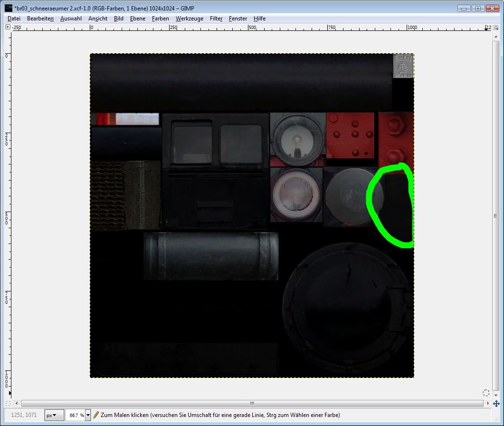
Task: Open the Farben menu
Action: click(161, 19)
